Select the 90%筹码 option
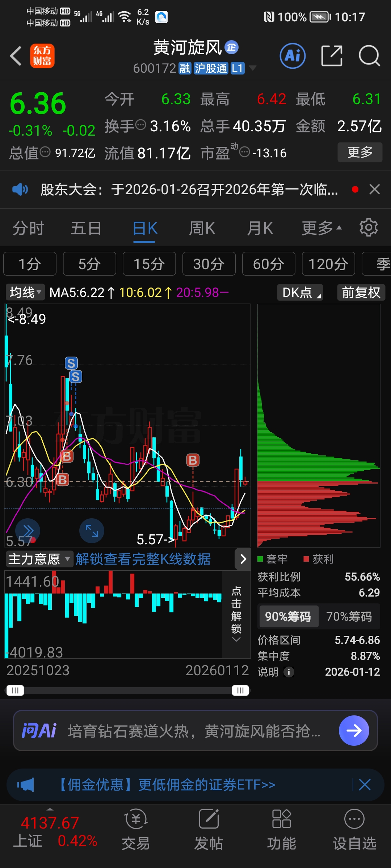Screen dimensions: 391x868 click(x=288, y=616)
